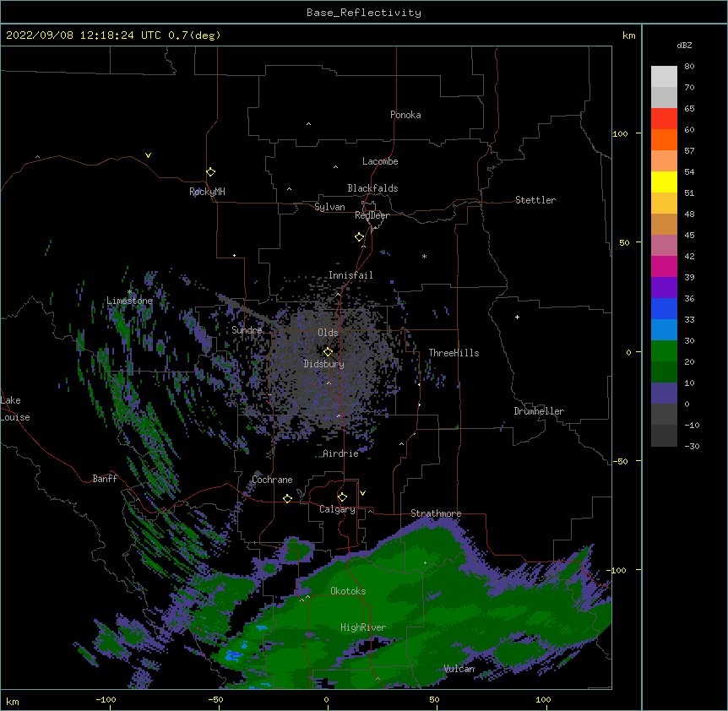Select the Calgary city label
The image size is (728, 711).
[x=338, y=509]
